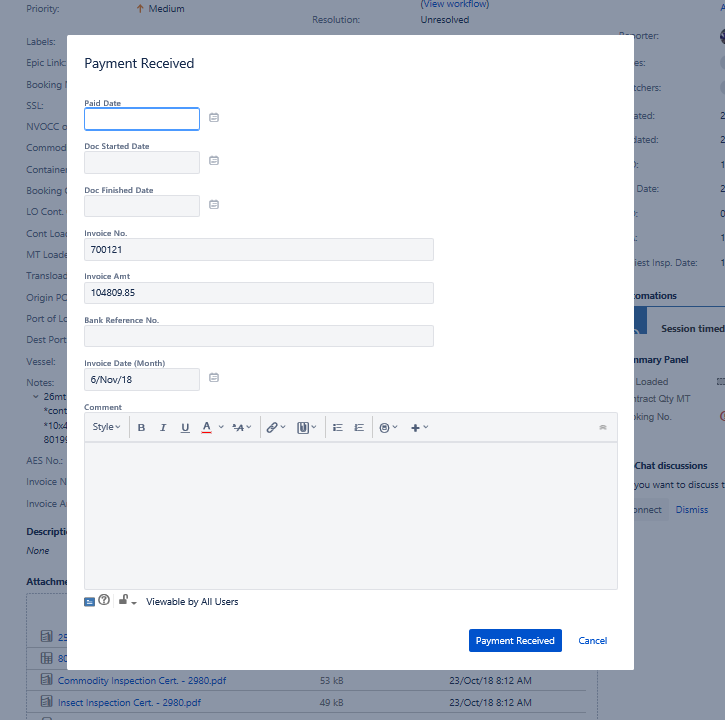This screenshot has height=720, width=725.
Task: Select the Bank Reference No. field
Action: tap(259, 336)
